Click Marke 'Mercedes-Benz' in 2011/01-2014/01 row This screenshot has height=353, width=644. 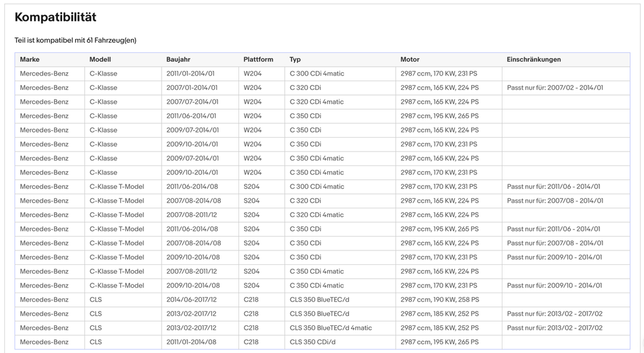[44, 74]
